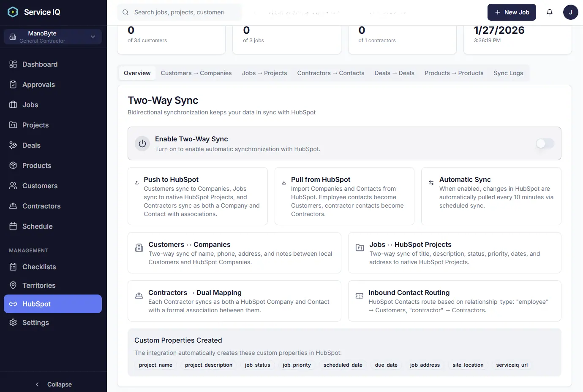Click the 1/27/2026 last sync date
The width and height of the screenshot is (583, 392).
(499, 30)
